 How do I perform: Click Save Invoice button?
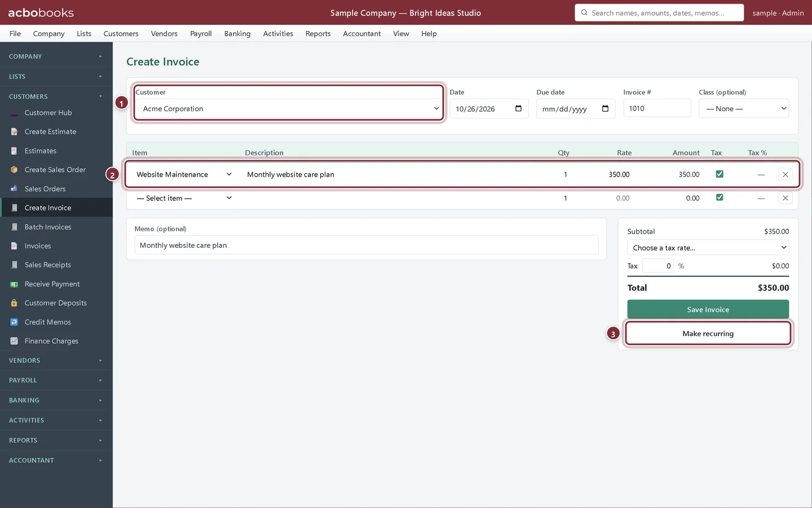[x=708, y=309]
